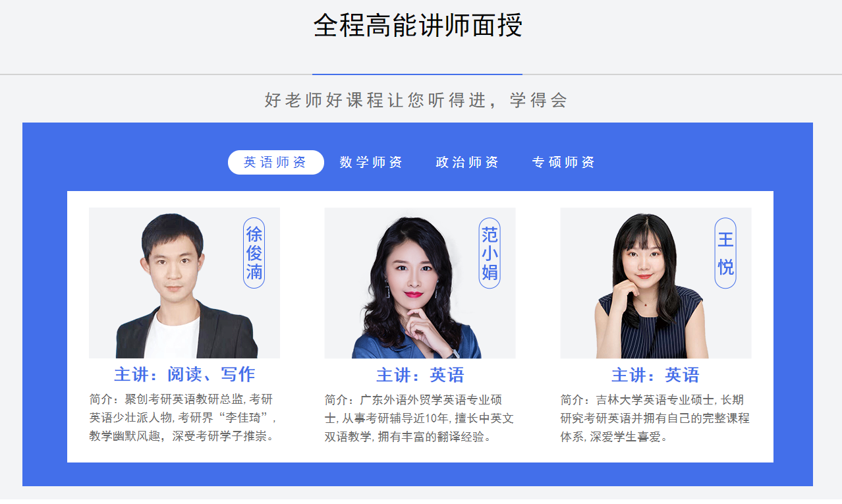
Task: Click the 聚创考研英语教研总监 intro text
Action: (184, 418)
